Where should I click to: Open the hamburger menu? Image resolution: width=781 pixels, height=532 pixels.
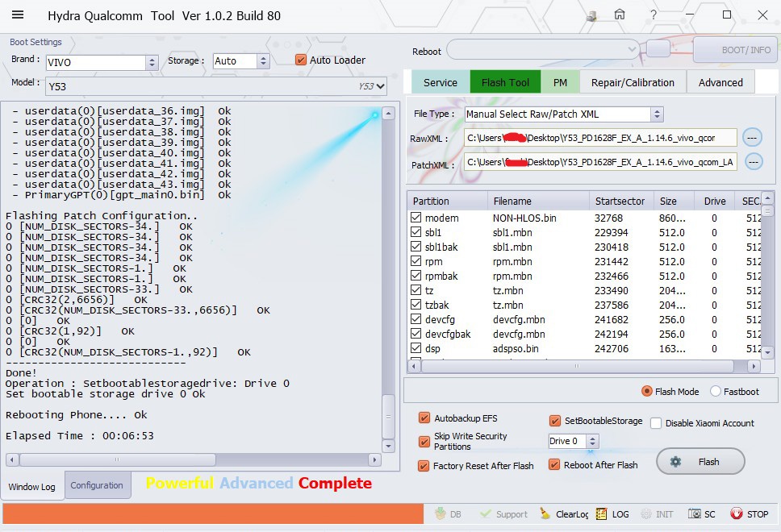pos(18,15)
